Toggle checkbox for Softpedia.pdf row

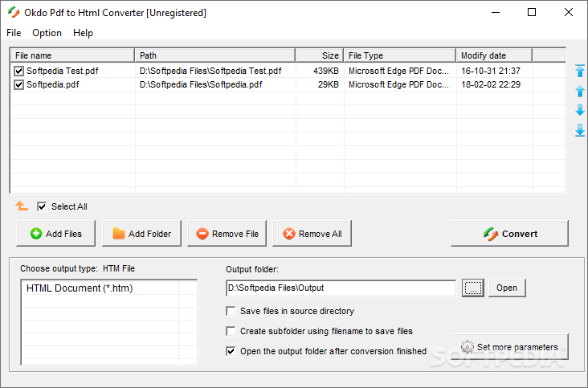[18, 84]
